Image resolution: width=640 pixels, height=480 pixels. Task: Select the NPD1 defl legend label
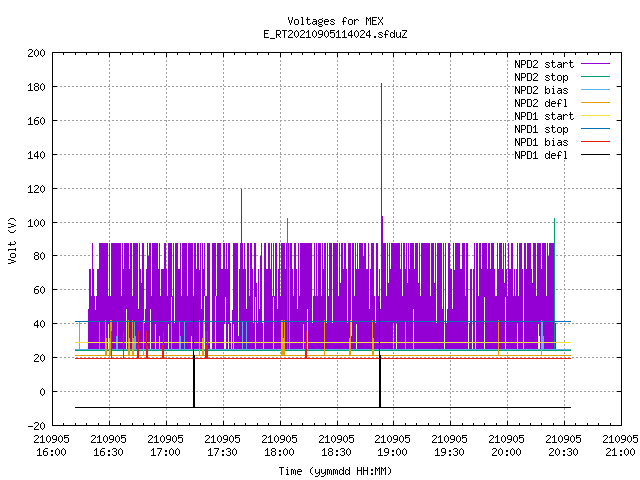pyautogui.click(x=541, y=155)
